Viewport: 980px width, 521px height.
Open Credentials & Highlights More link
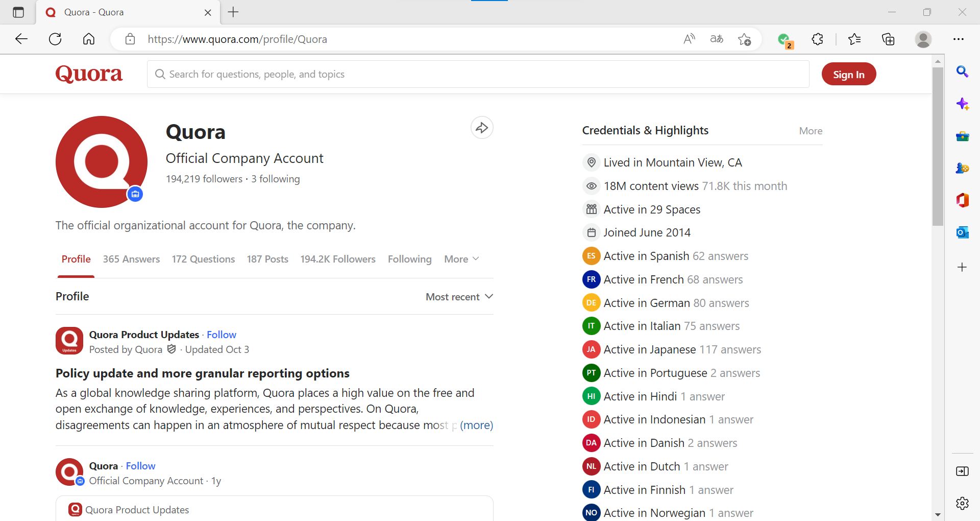pyautogui.click(x=811, y=131)
